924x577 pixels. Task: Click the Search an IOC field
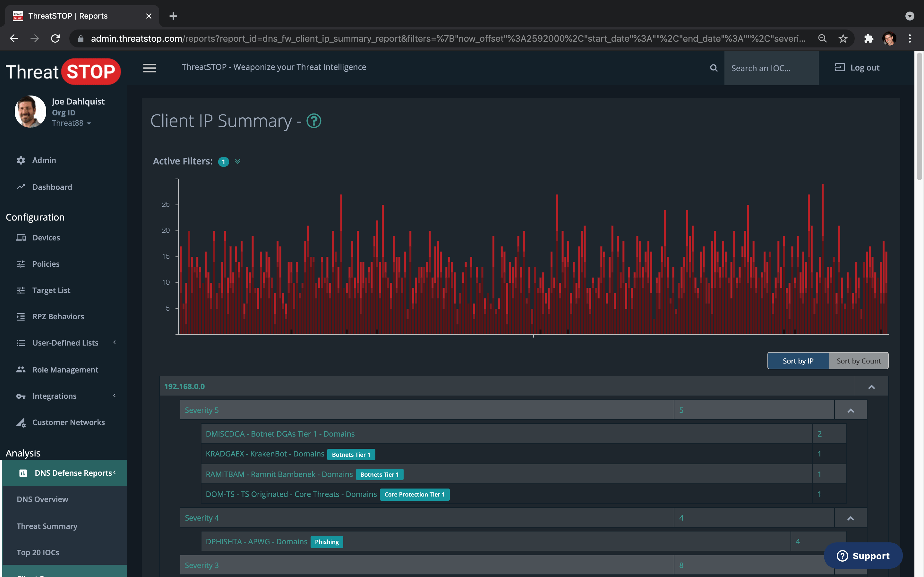click(771, 68)
